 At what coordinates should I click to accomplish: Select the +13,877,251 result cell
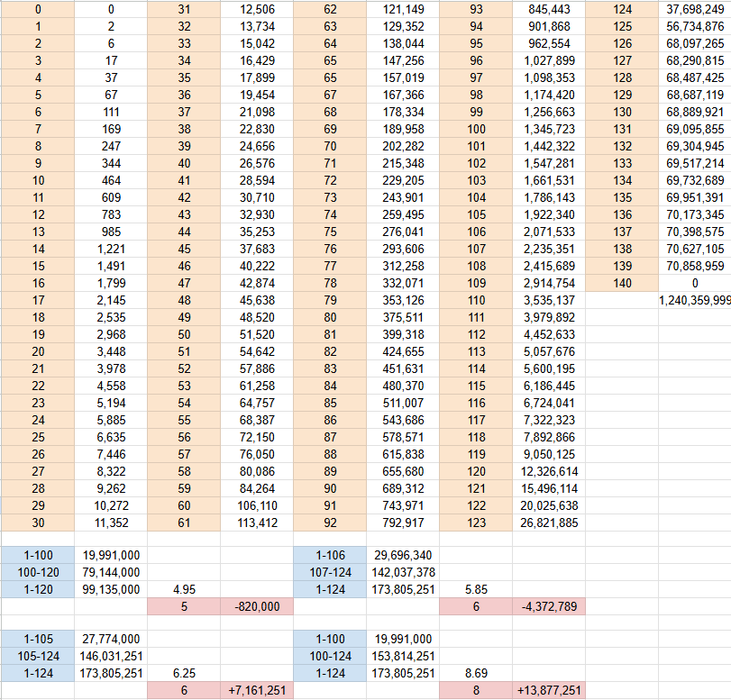coord(549,690)
